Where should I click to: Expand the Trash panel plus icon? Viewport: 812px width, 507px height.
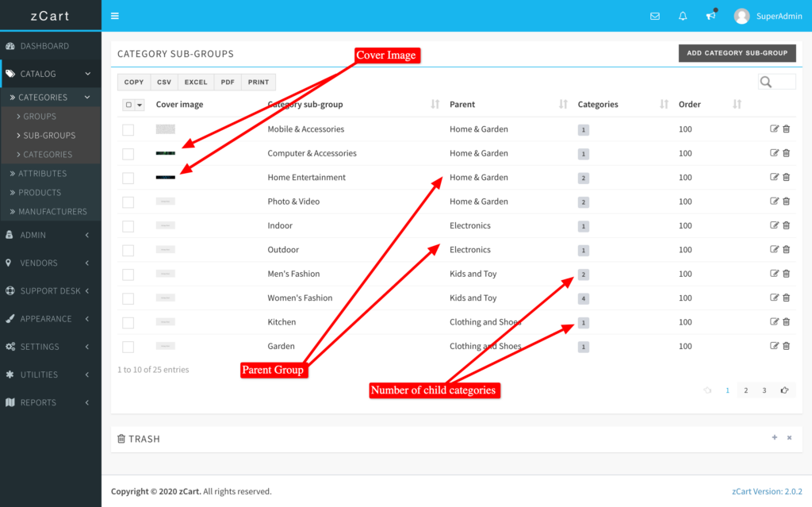click(775, 437)
